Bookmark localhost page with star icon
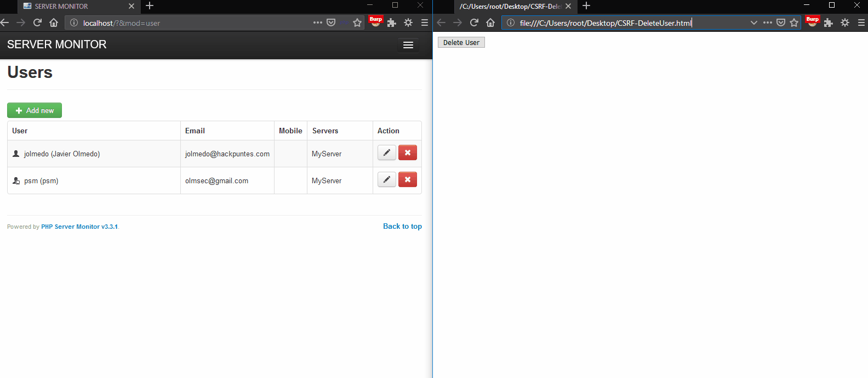This screenshot has width=868, height=378. tap(357, 22)
